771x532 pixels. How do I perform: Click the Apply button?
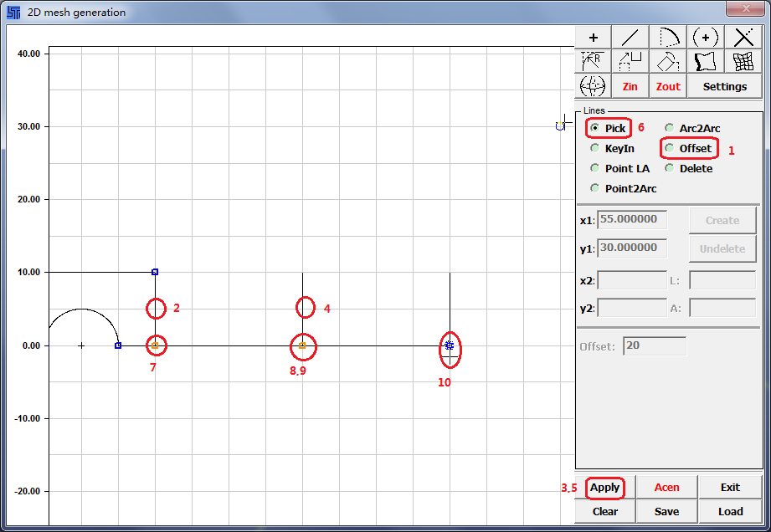(x=604, y=488)
